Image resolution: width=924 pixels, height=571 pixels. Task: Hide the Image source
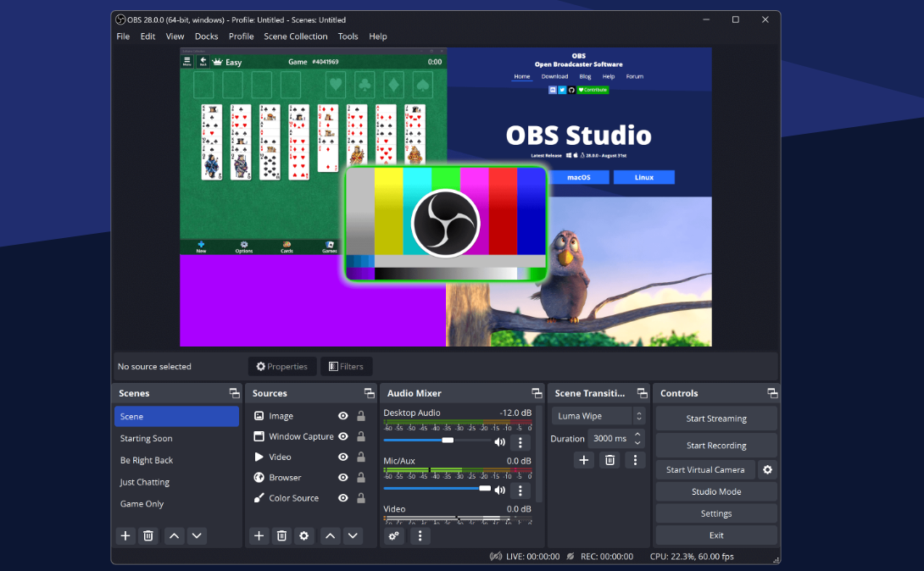(x=343, y=416)
